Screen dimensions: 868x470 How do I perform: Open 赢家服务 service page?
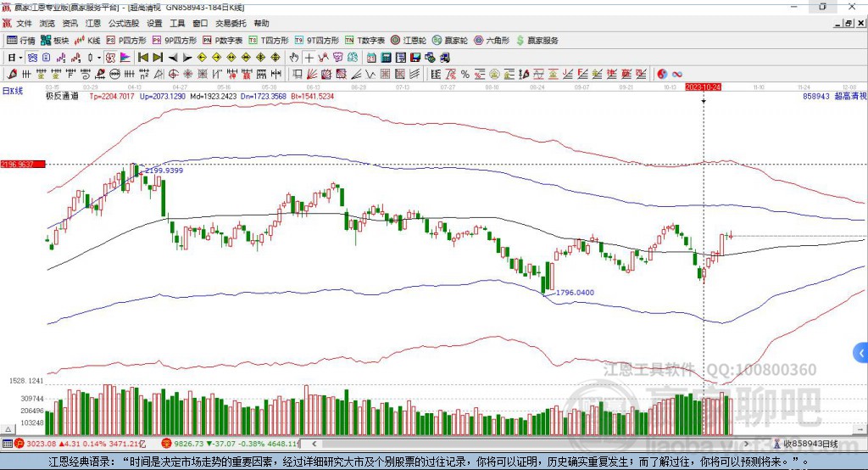click(537, 41)
